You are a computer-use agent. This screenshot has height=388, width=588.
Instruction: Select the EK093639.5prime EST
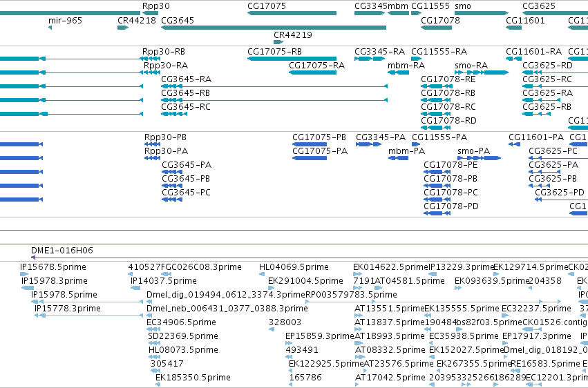tap(458, 288)
